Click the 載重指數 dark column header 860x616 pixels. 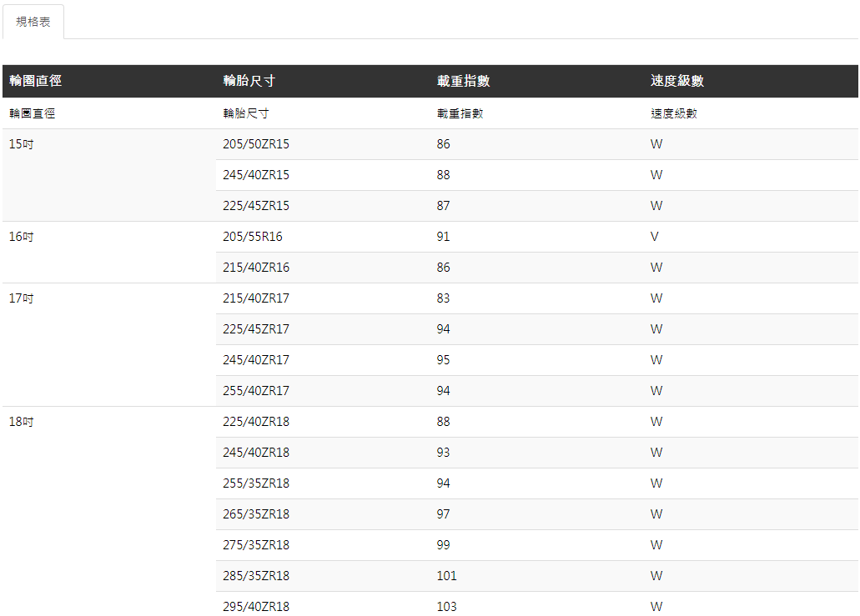tap(463, 81)
